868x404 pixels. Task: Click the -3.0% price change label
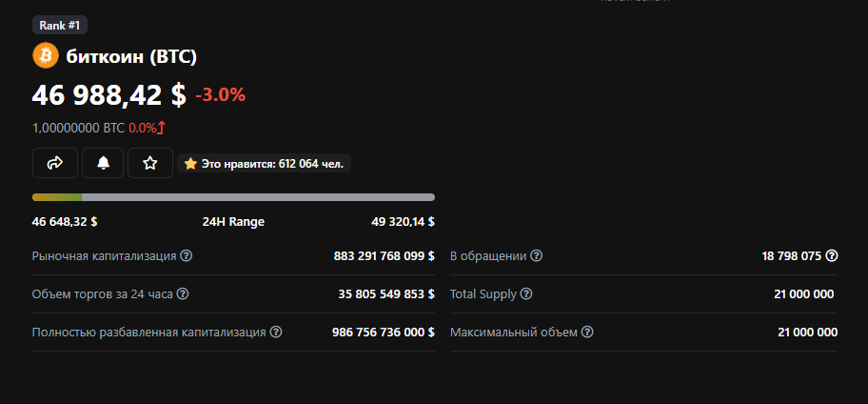coord(220,94)
